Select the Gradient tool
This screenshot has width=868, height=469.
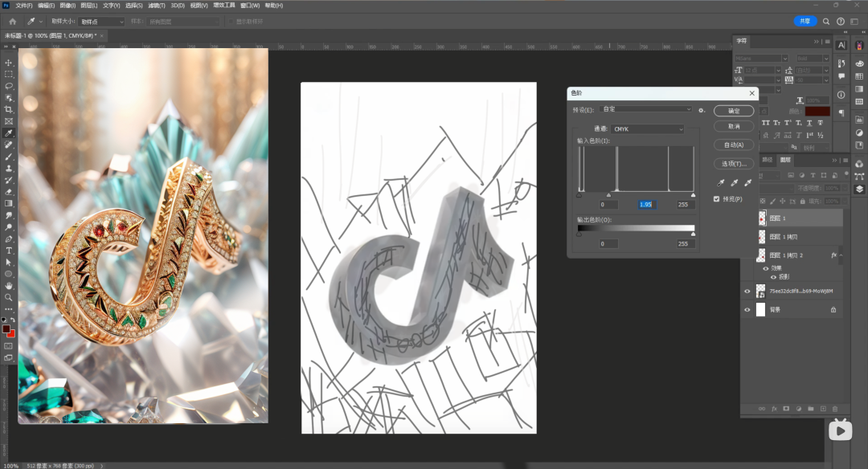tap(8, 203)
